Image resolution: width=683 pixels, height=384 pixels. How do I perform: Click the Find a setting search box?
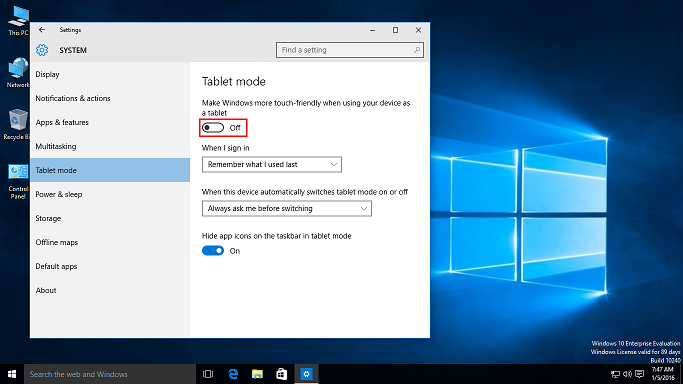pos(350,50)
